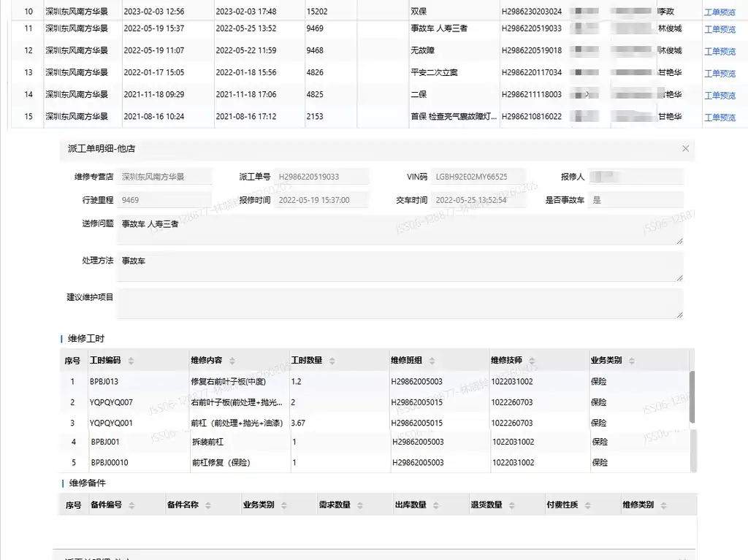Click the 维修班组 column sort icon
This screenshot has width=748, height=560.
431,361
